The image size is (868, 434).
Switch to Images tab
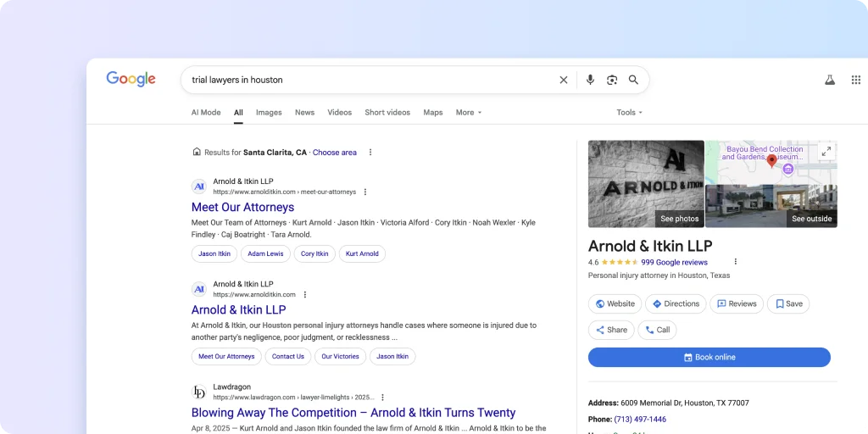tap(269, 113)
